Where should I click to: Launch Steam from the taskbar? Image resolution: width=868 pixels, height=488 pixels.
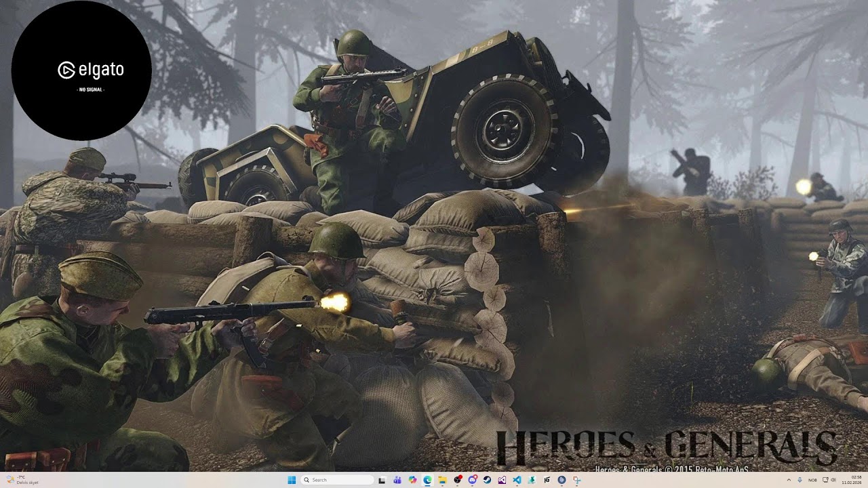tap(488, 480)
